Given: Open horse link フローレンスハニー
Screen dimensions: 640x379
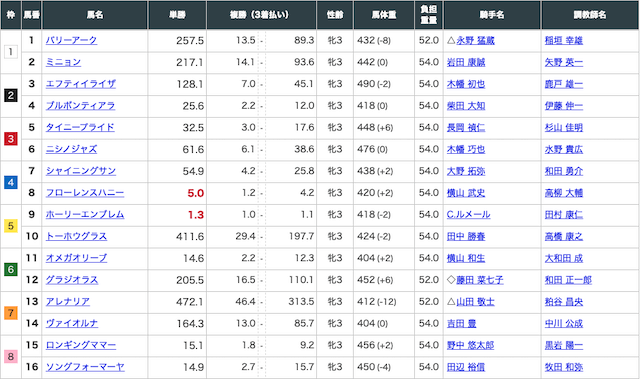Looking at the screenshot, I should pyautogui.click(x=85, y=193).
